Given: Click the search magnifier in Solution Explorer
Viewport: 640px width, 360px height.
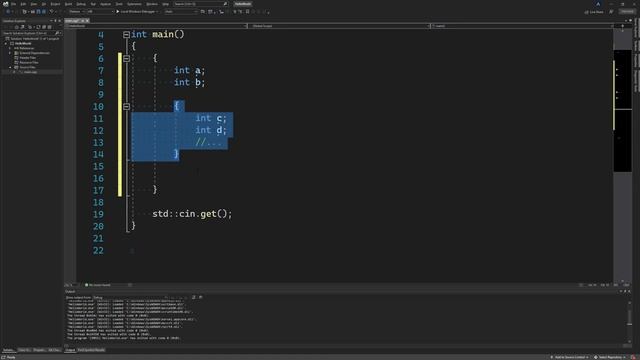Looking at the screenshot, I should pyautogui.click(x=57, y=33).
